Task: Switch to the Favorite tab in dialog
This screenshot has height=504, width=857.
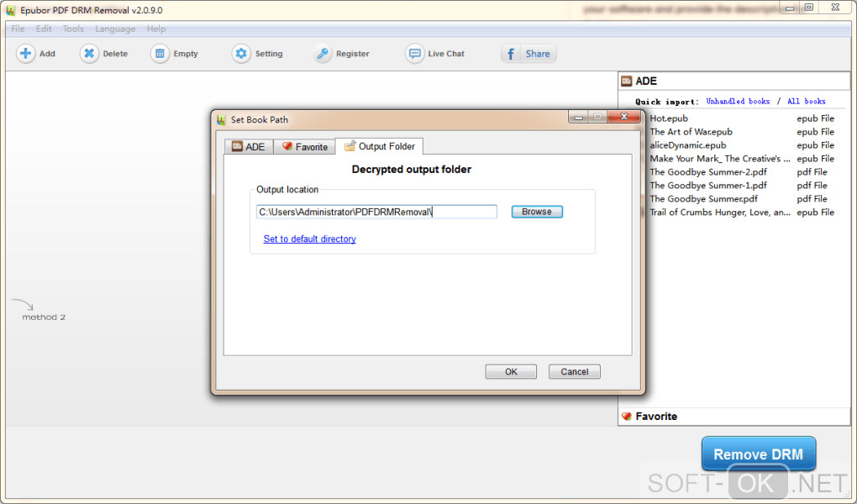Action: click(304, 146)
